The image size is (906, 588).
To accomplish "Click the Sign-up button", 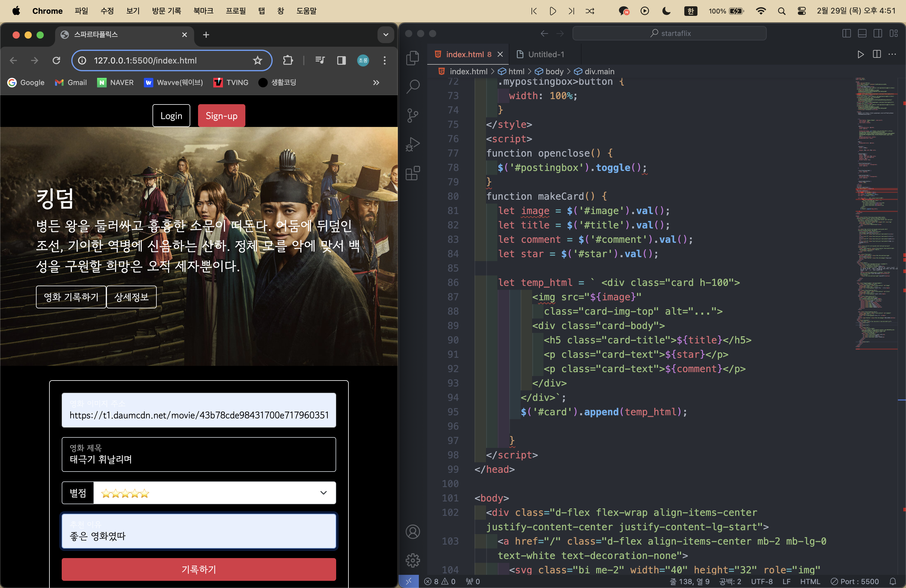I will [x=221, y=116].
